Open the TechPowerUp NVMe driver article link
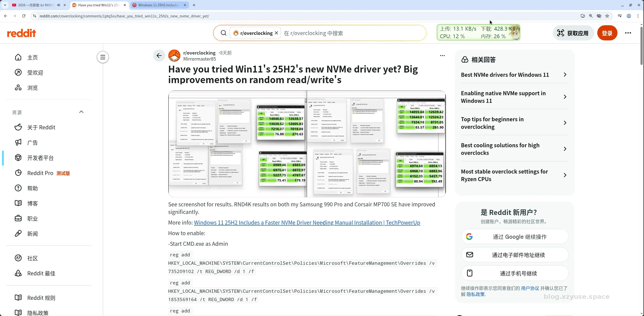This screenshot has height=316, width=644. pyautogui.click(x=307, y=223)
